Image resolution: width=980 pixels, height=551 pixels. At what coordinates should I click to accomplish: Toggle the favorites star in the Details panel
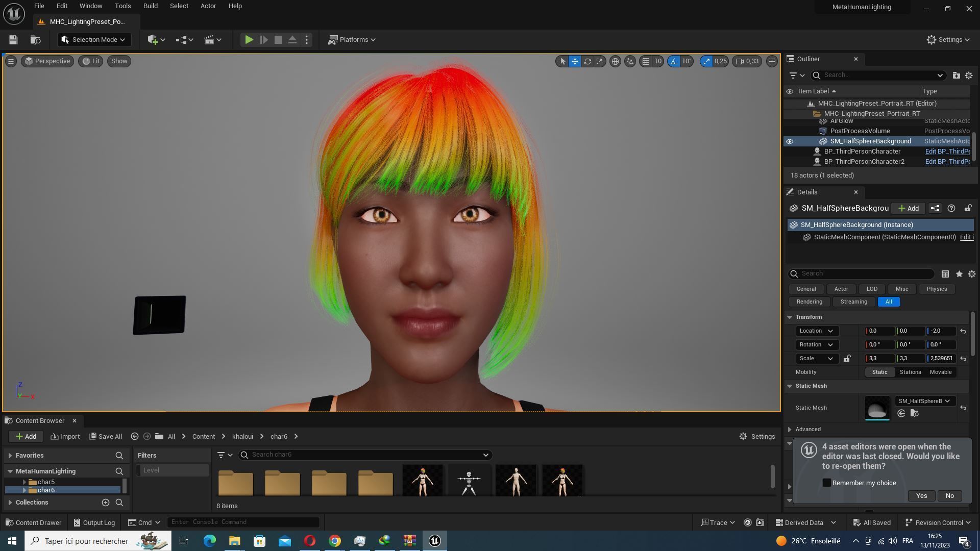[959, 274]
